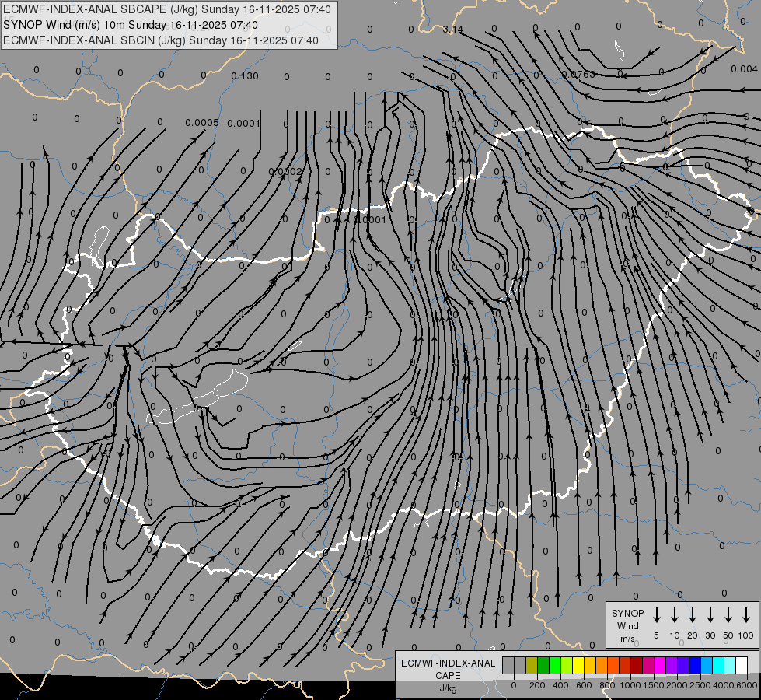Screen dimensions: 761x700
Task: Click the 800 tick label on CAPE scale
Action: click(607, 685)
